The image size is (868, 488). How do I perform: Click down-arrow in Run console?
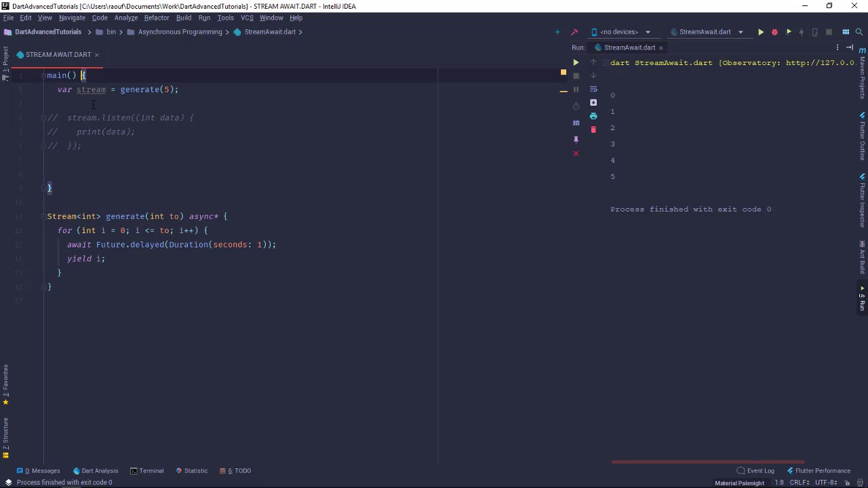(x=593, y=75)
